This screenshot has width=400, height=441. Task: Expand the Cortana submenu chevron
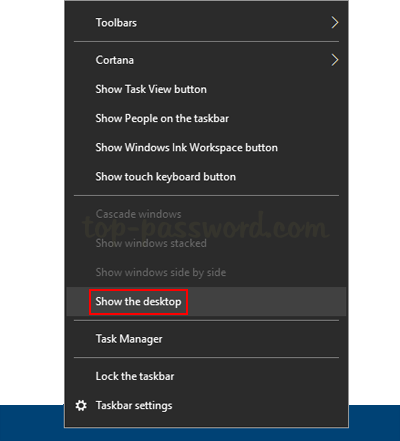pos(335,60)
